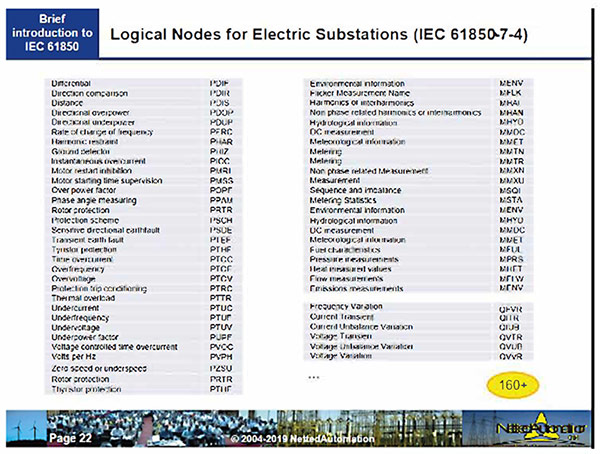Click the 'Over power factor' entry
Screen dimensions: 600x454
coord(83,190)
